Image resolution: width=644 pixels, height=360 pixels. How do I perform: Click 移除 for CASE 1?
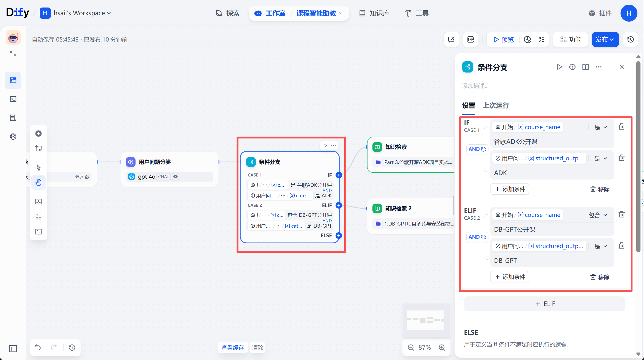pos(599,189)
